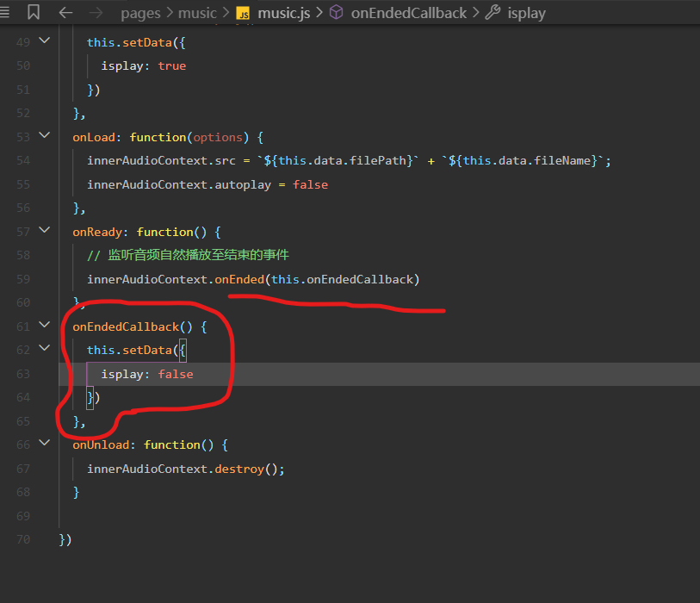Click the 'onReady' function name
The image size is (700, 603).
point(97,233)
